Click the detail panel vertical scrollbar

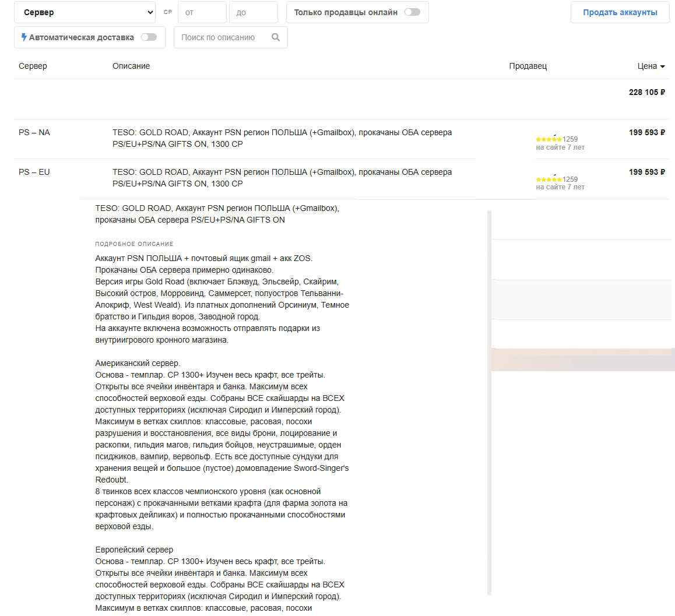pos(489,403)
